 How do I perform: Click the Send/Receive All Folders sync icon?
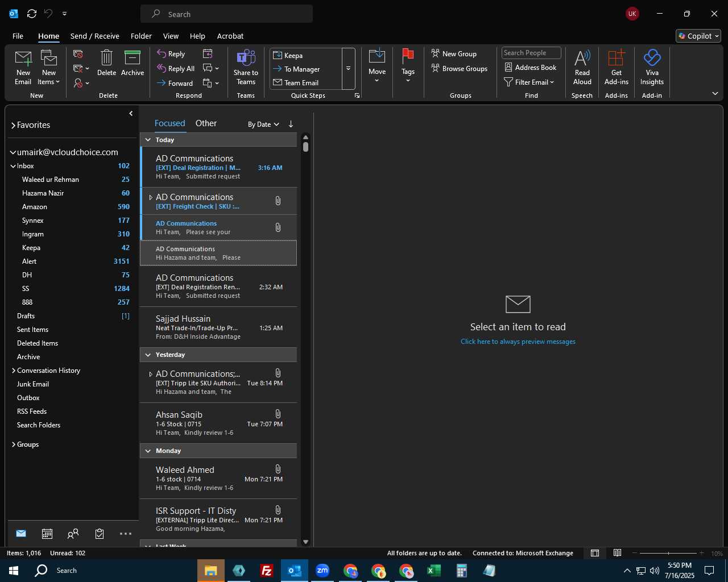(x=32, y=14)
